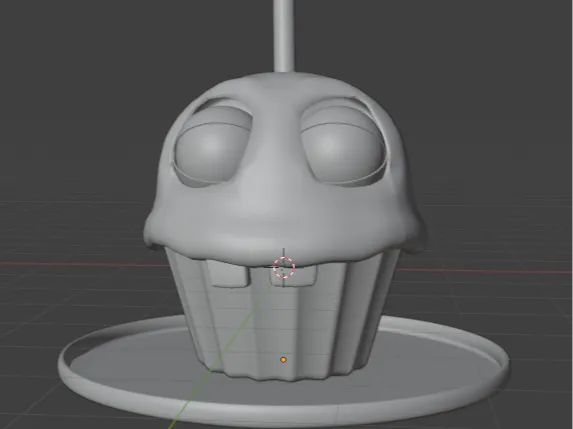Select the right eyeball of the cupcake model
The width and height of the screenshot is (573, 429).
[344, 146]
